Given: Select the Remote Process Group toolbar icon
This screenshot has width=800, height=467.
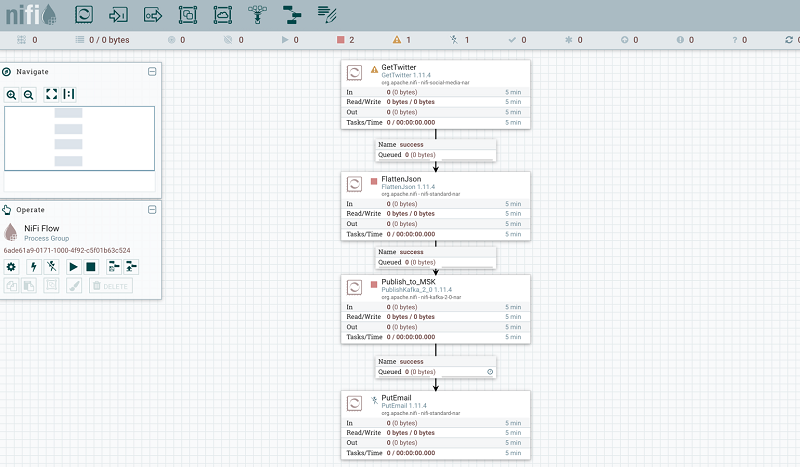Looking at the screenshot, I should [x=222, y=15].
